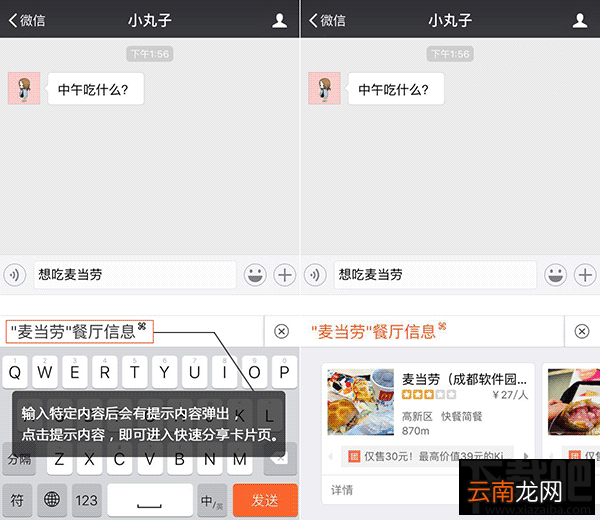Tap the Q key
The width and height of the screenshot is (600, 520).
coord(15,372)
